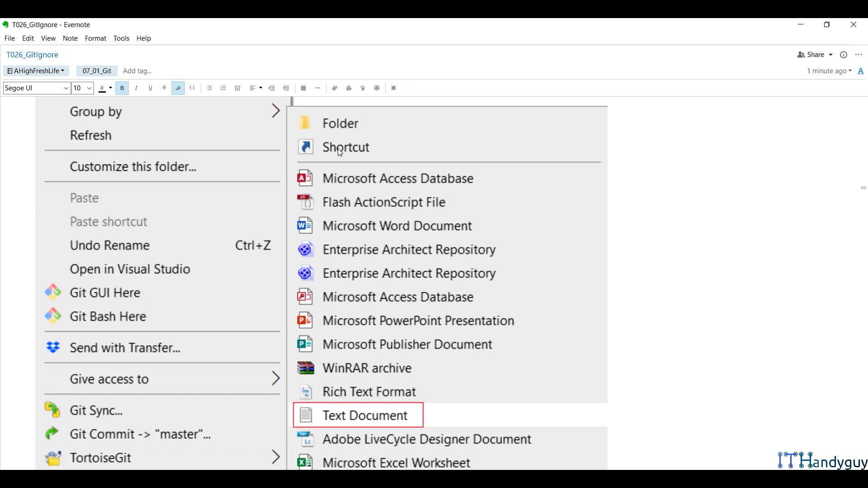
Task: Insert code block with braces icon
Action: [193, 88]
